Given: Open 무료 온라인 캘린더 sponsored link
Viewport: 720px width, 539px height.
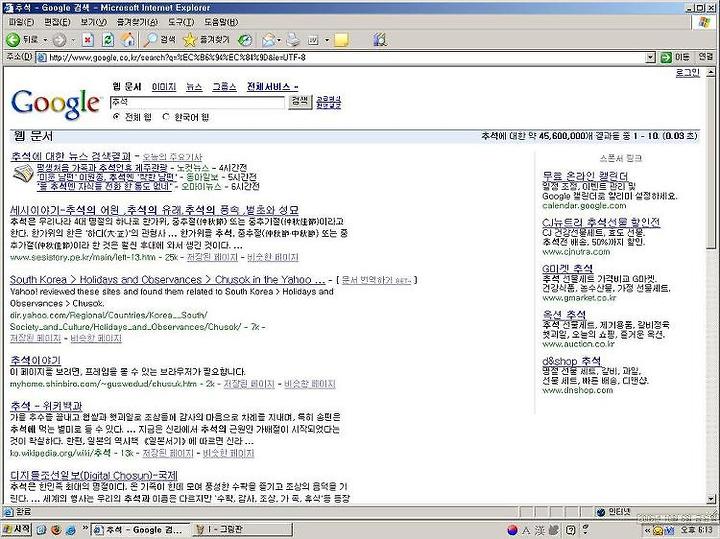Looking at the screenshot, I should [585, 176].
